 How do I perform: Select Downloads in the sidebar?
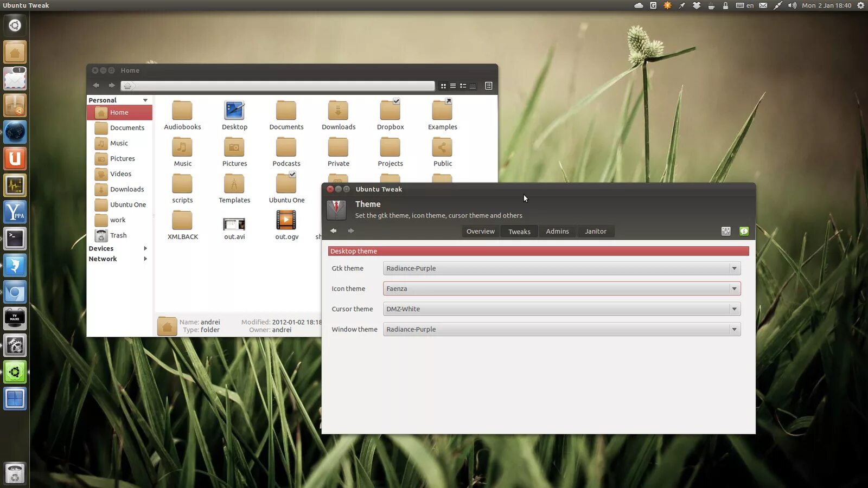point(119,189)
